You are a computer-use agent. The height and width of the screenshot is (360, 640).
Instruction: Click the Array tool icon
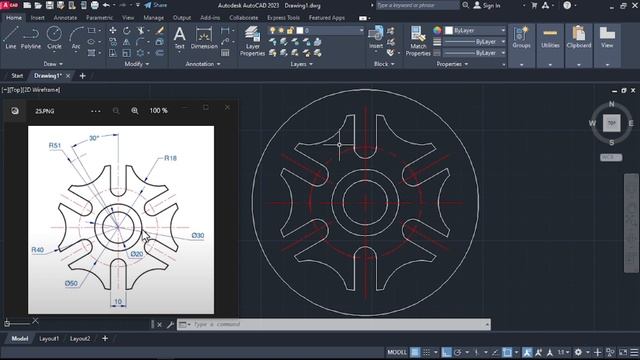140,53
